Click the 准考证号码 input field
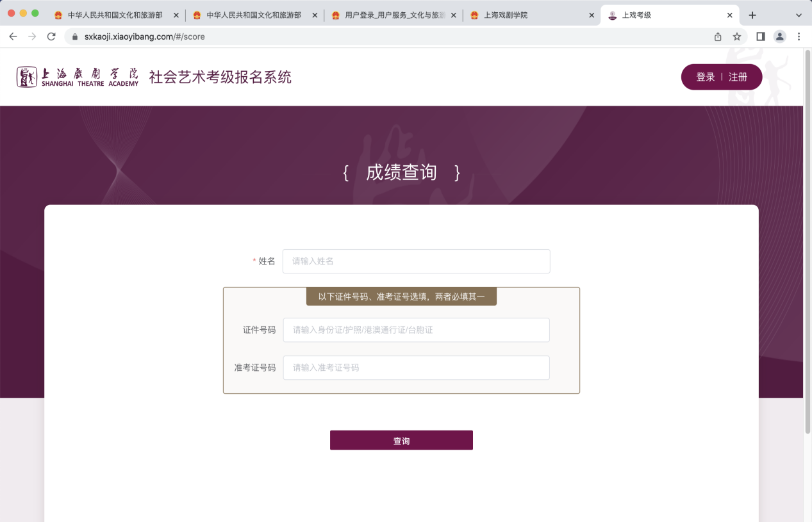The width and height of the screenshot is (812, 522). (x=416, y=368)
